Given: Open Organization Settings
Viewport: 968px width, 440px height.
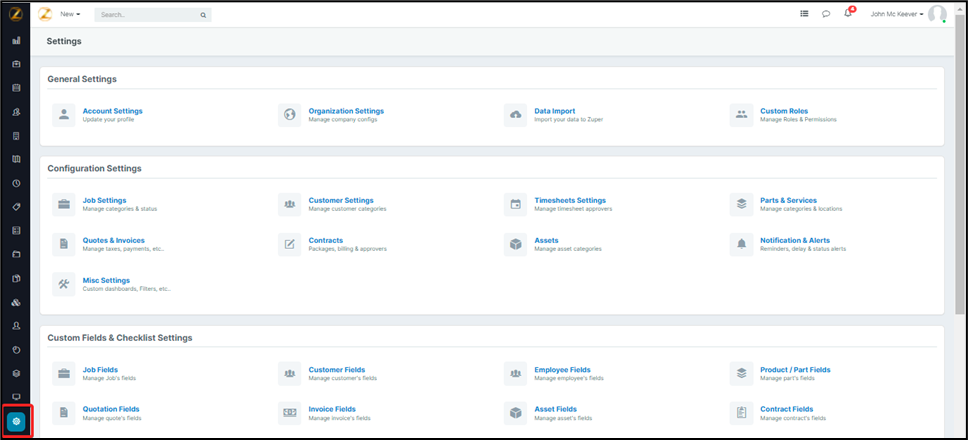Looking at the screenshot, I should point(345,111).
